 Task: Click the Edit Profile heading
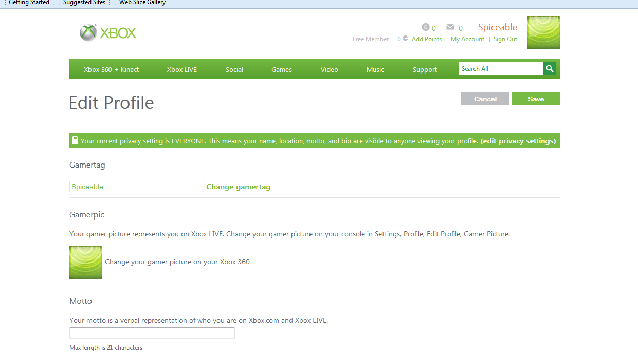click(x=112, y=103)
